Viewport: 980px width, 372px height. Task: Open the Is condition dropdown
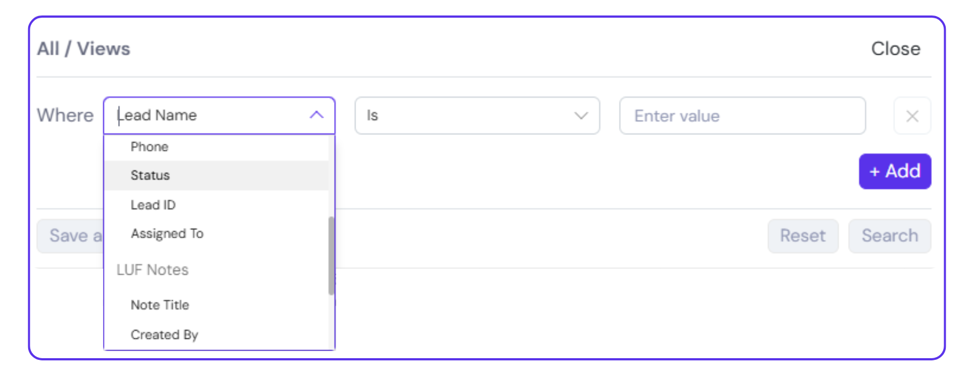click(476, 116)
